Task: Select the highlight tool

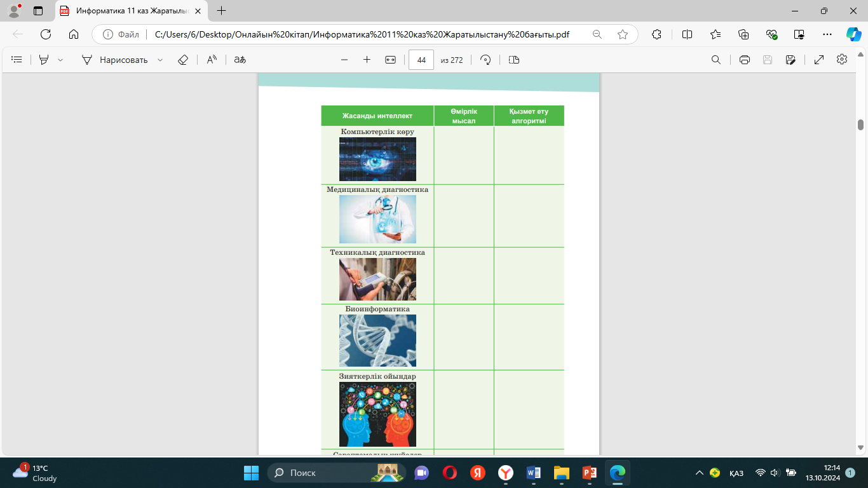Action: click(x=44, y=60)
